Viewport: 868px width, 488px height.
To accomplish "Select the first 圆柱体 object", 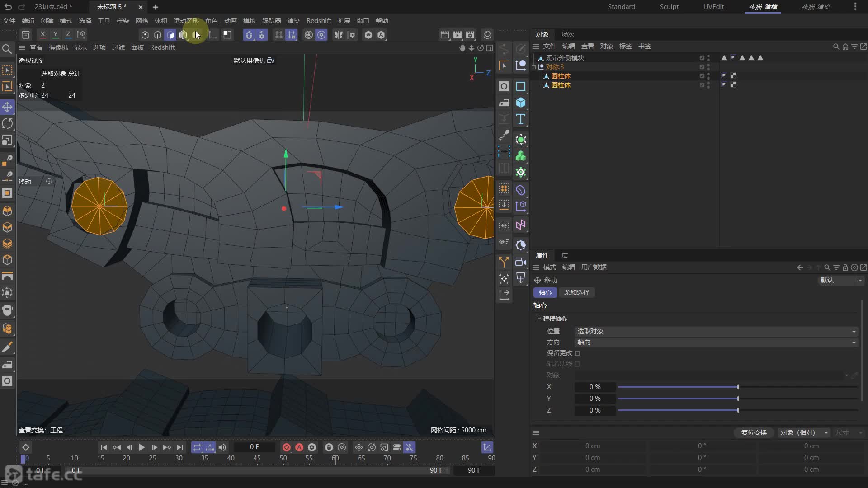I will pos(561,76).
